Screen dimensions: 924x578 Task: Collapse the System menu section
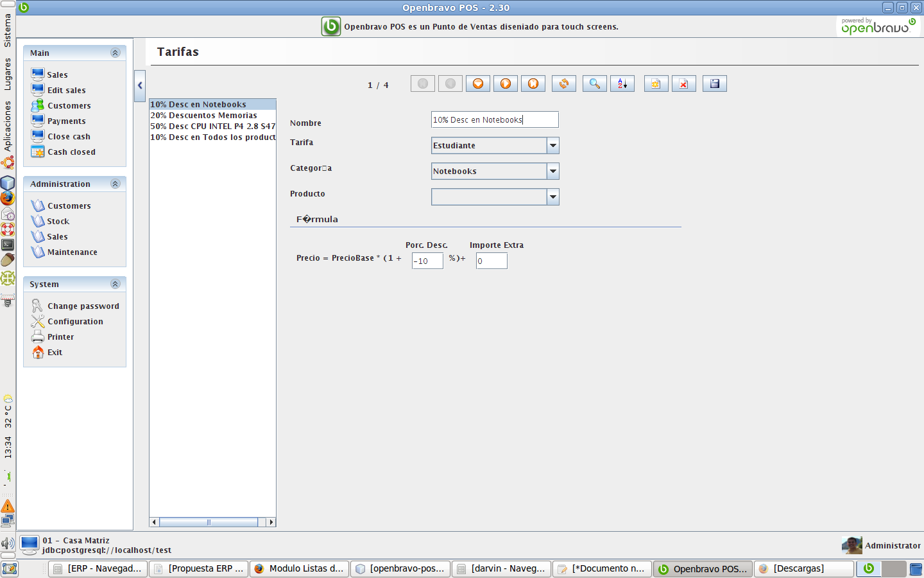[116, 284]
